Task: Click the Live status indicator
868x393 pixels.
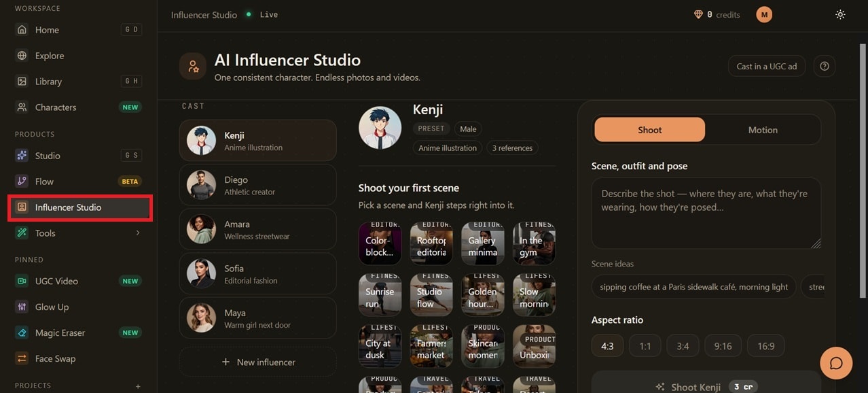Action: pyautogui.click(x=261, y=14)
